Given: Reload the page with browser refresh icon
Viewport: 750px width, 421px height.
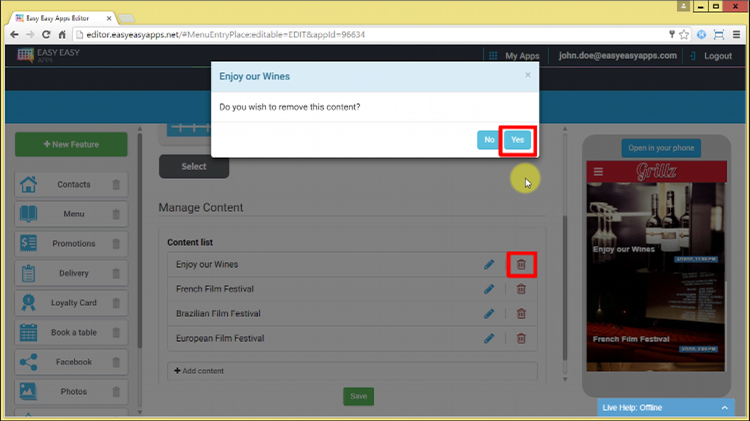Looking at the screenshot, I should (46, 34).
